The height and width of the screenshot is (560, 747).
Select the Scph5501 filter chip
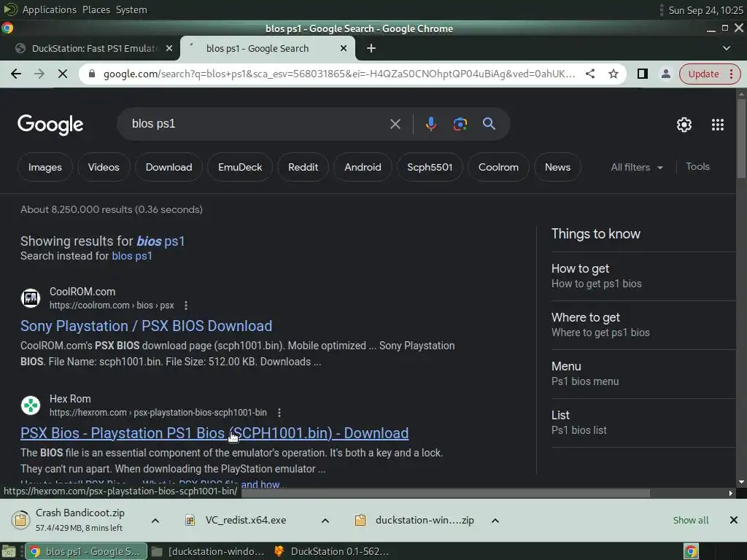pyautogui.click(x=430, y=167)
